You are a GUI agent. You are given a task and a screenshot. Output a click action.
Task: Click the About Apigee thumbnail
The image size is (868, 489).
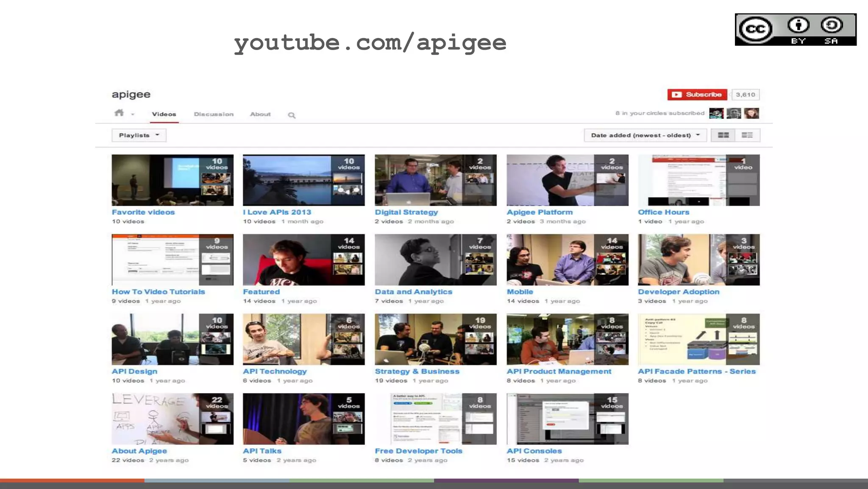coord(172,419)
